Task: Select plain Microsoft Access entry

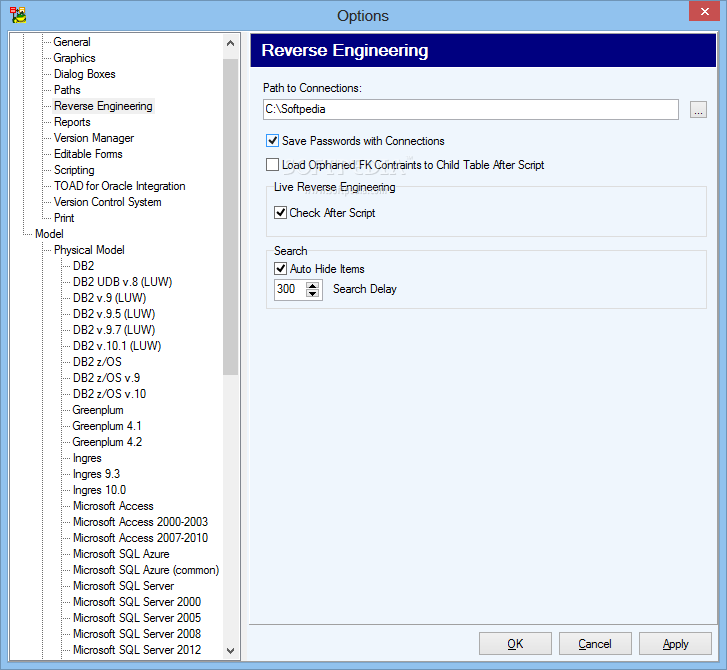Action: [x=113, y=506]
